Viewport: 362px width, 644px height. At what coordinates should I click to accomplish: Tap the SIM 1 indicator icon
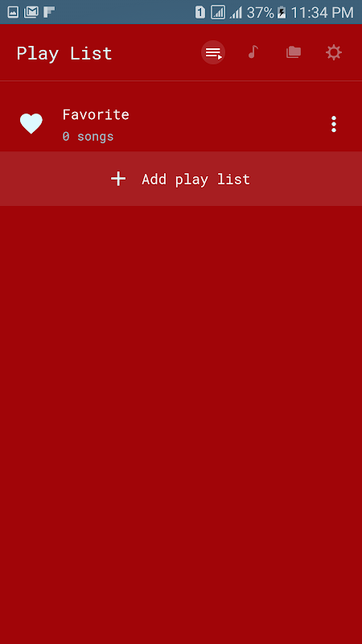click(x=200, y=12)
